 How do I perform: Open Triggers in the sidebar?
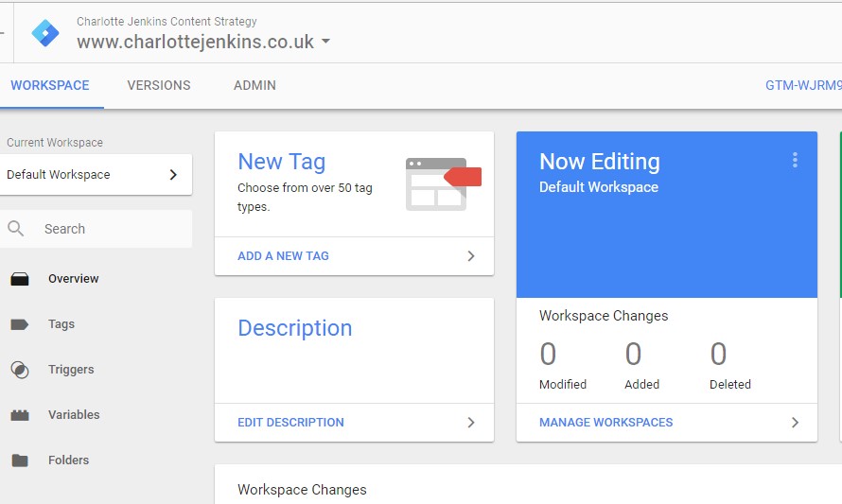(x=71, y=370)
